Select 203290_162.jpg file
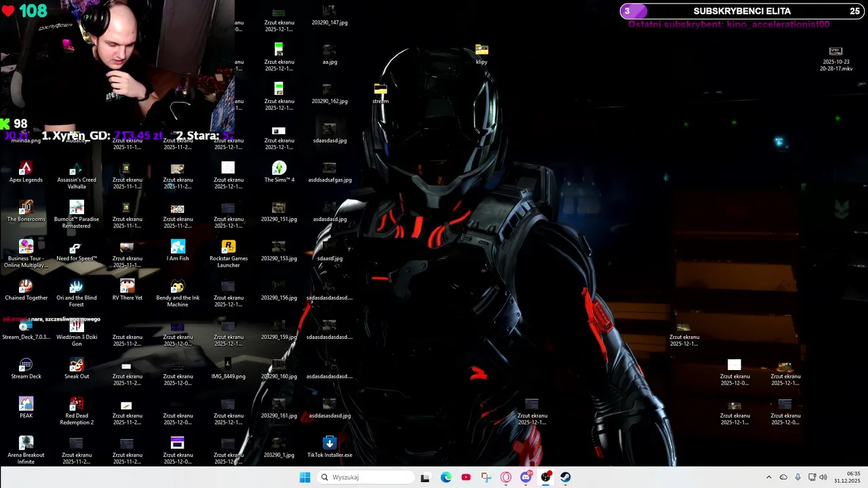This screenshot has width=868, height=488. (x=330, y=94)
